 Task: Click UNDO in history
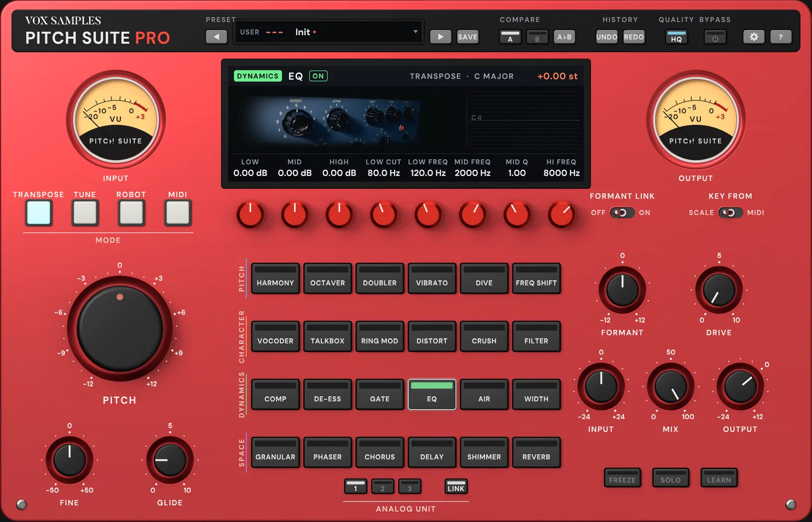click(606, 37)
